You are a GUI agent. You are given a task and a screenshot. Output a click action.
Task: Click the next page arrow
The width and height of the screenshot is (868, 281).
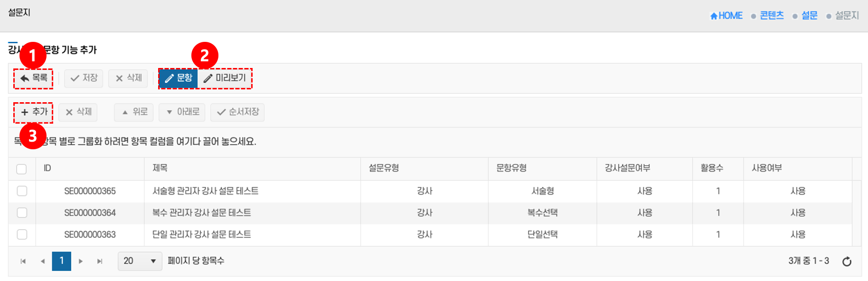pos(81,262)
